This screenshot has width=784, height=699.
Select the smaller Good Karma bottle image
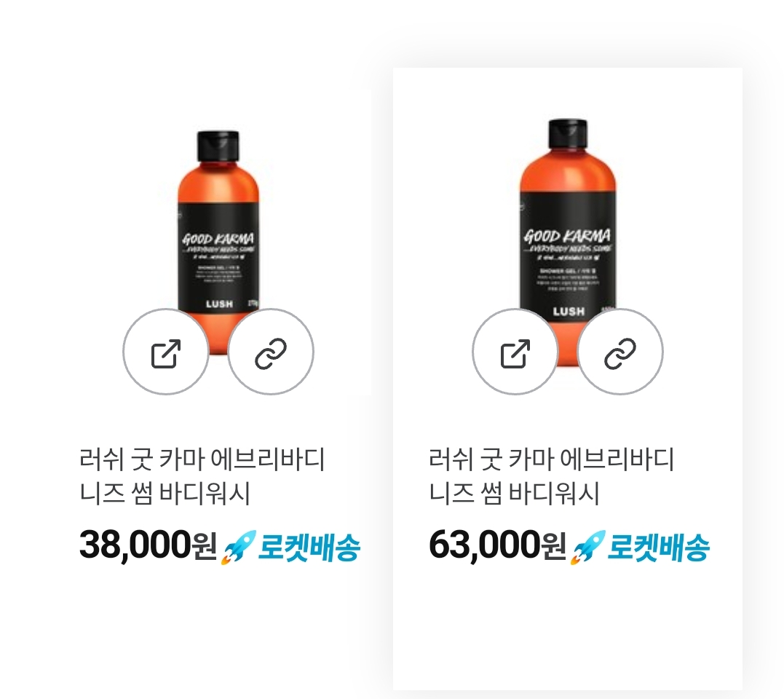(x=218, y=242)
